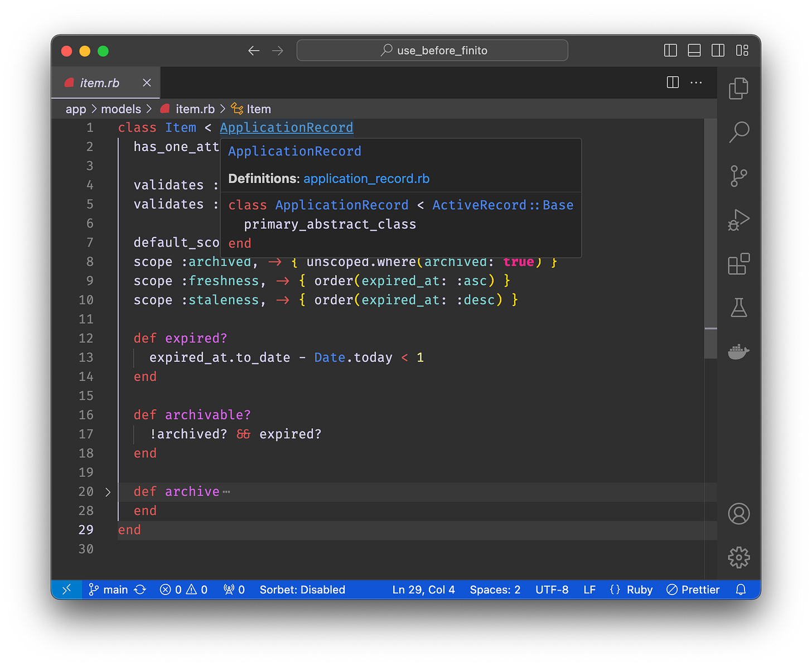Open the Run and Debug panel
The height and width of the screenshot is (667, 812).
[x=738, y=220]
